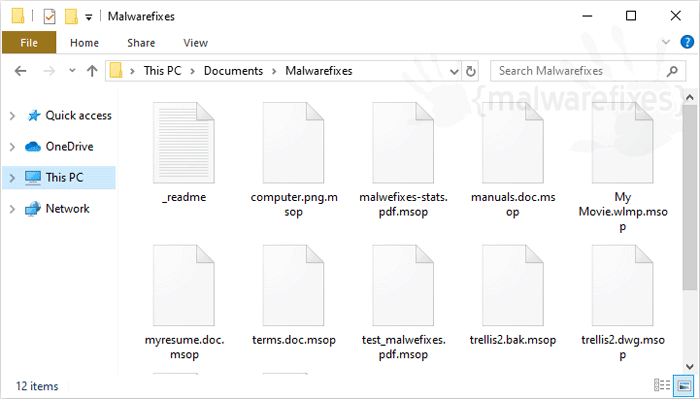Select the My Movie.wlmp.msop file icon

click(x=623, y=143)
